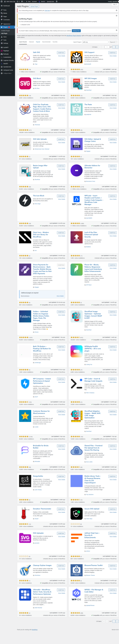Click the Tools wrench icon
Screen dimensions: 119x644
pyautogui.click(x=2, y=40)
